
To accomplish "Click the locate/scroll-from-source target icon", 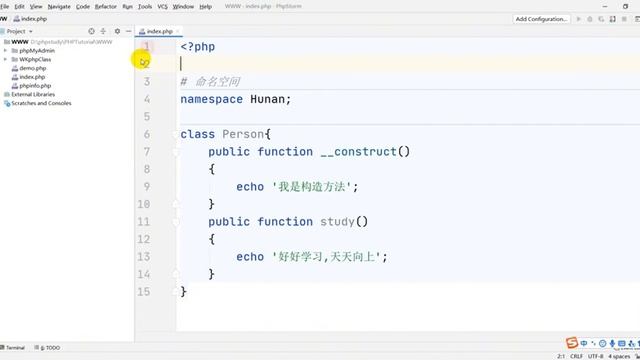I will pyautogui.click(x=91, y=31).
